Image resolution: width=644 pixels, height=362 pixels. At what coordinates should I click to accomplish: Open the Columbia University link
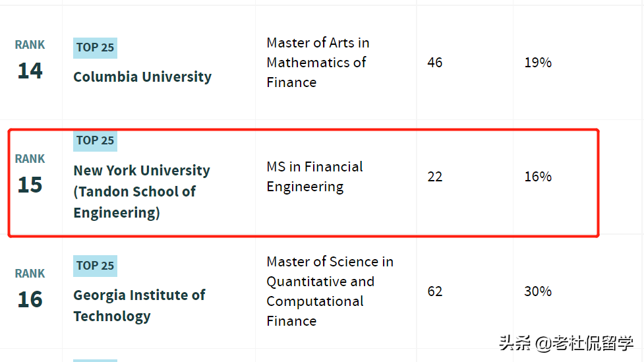tap(142, 77)
